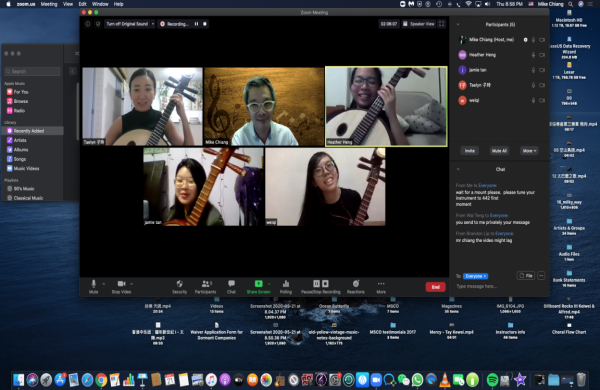Image resolution: width=600 pixels, height=390 pixels.
Task: Open Security shield options
Action: tap(179, 286)
